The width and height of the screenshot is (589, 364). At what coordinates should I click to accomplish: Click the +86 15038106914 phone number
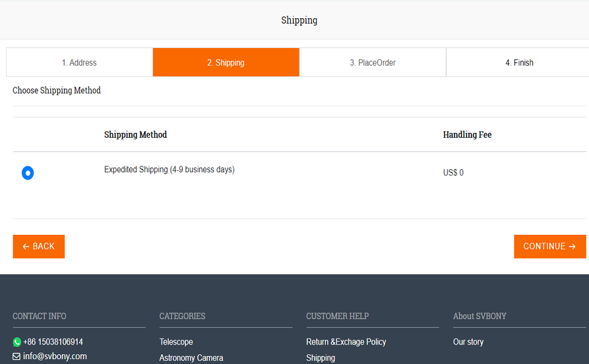click(x=53, y=342)
